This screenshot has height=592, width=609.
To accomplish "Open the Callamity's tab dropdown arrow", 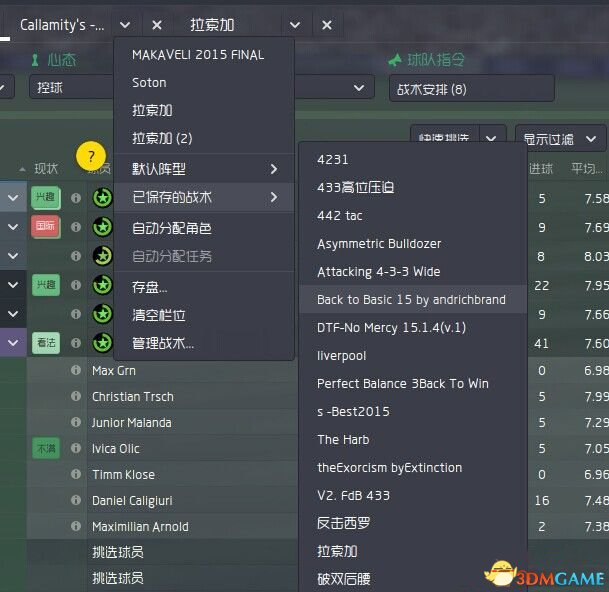I will pos(125,25).
